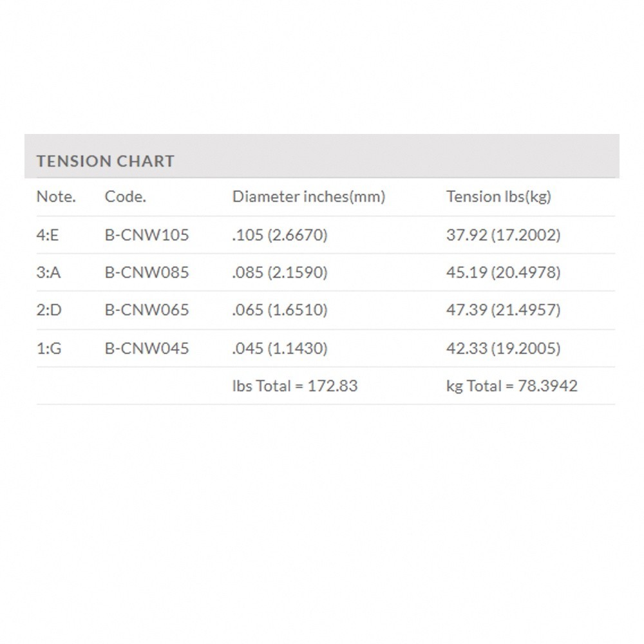644x644 pixels.
Task: Click the Note. column header
Action: point(56,197)
